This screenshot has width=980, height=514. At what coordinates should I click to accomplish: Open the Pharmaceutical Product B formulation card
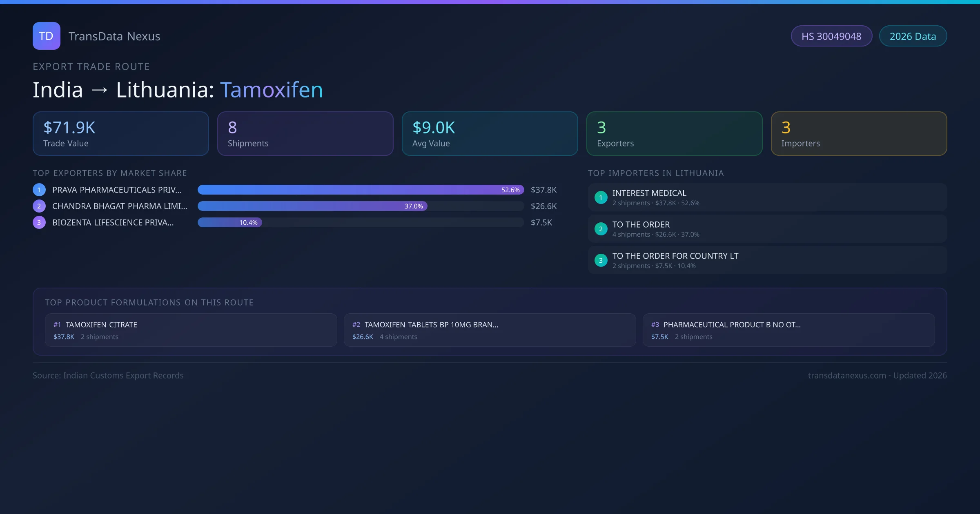(x=788, y=330)
